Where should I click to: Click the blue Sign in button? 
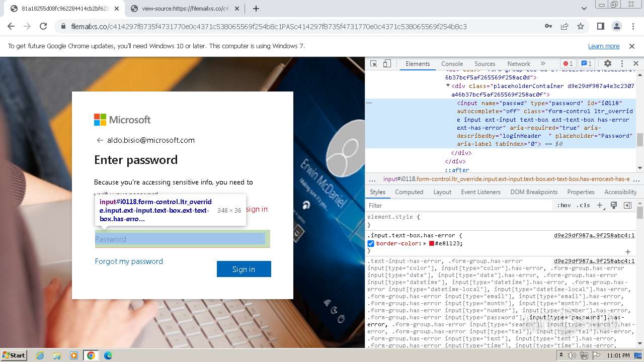[x=244, y=269]
